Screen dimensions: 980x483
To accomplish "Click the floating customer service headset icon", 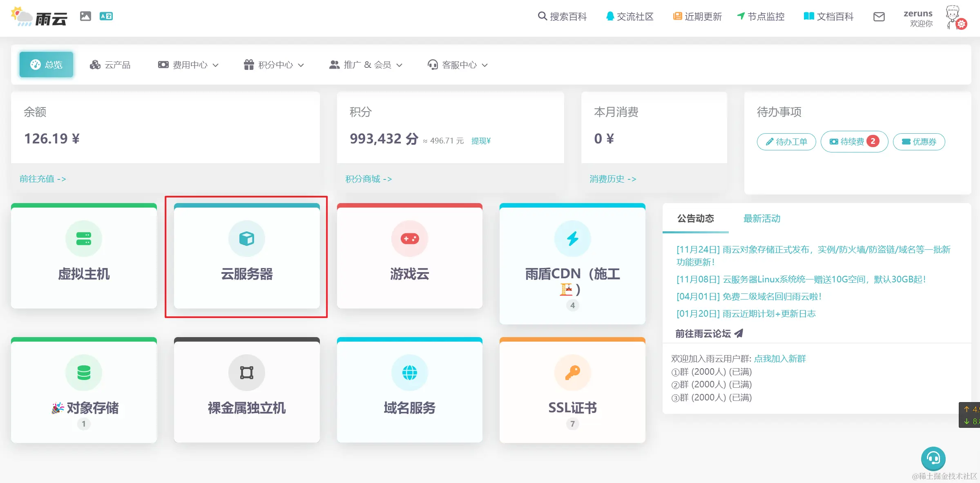I will point(933,458).
